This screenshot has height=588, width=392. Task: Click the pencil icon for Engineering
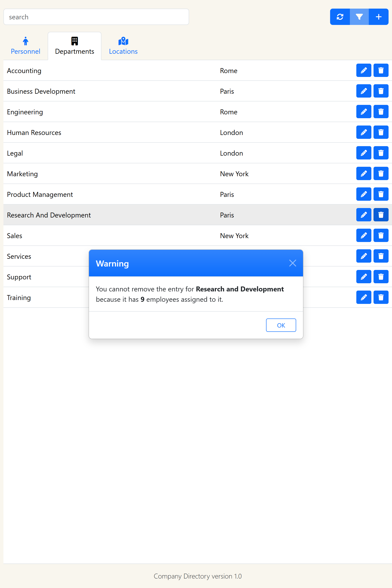coord(363,112)
